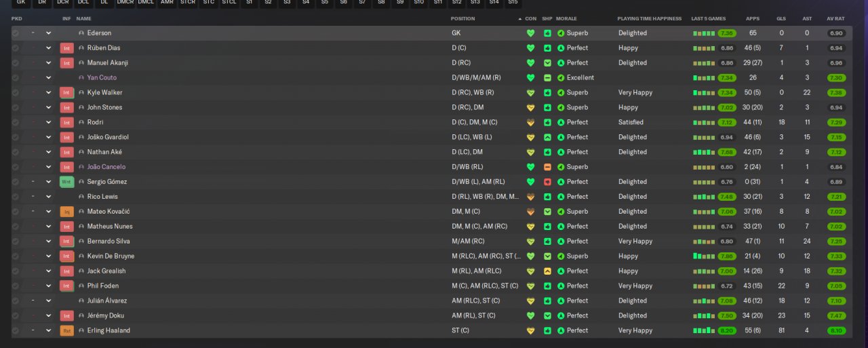Viewport: 868px width, 348px height.
Task: Click Bernardo Silva's morale indicator icon
Action: click(561, 241)
